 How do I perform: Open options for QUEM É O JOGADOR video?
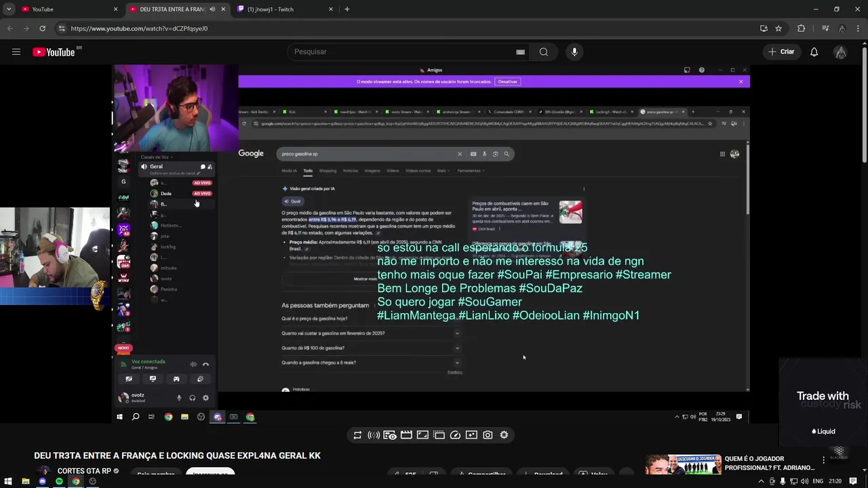pyautogui.click(x=824, y=460)
